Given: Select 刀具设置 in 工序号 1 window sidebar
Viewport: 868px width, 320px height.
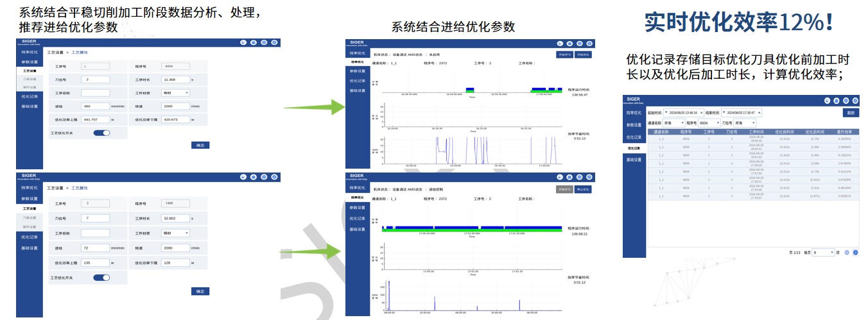Looking at the screenshot, I should tap(30, 79).
